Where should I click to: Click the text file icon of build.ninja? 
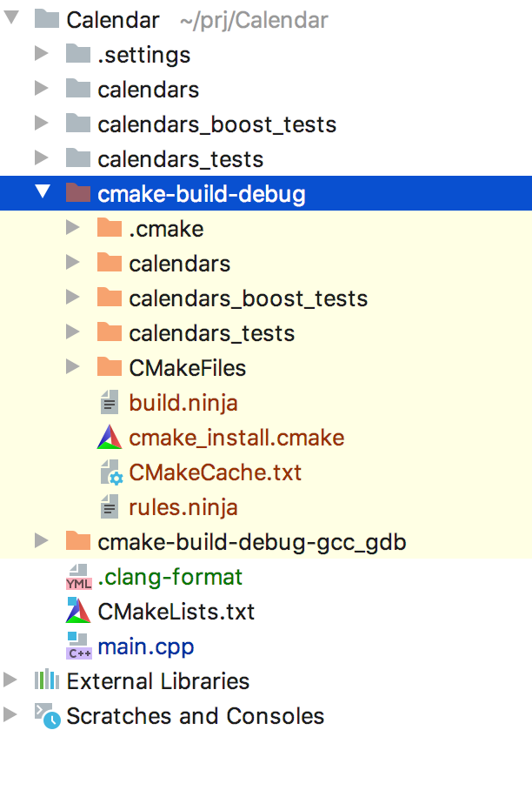[x=110, y=403]
